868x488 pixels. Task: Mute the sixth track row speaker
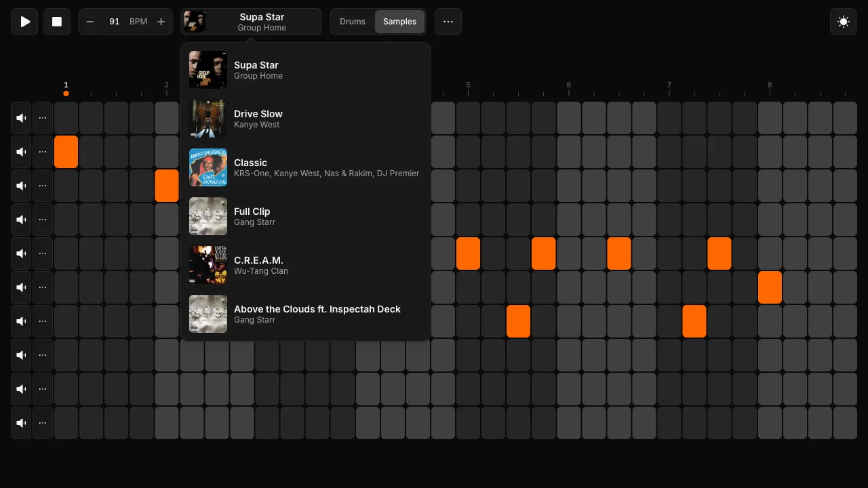(x=21, y=287)
